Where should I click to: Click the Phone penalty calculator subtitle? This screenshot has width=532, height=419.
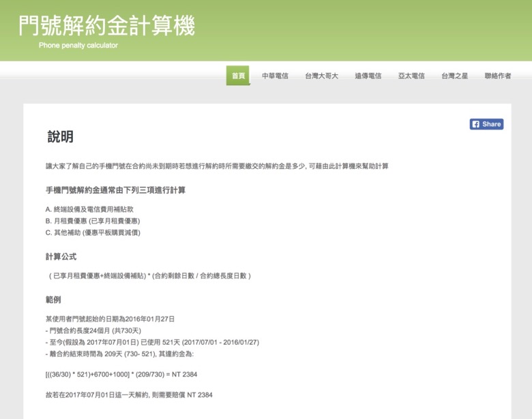[x=78, y=45]
